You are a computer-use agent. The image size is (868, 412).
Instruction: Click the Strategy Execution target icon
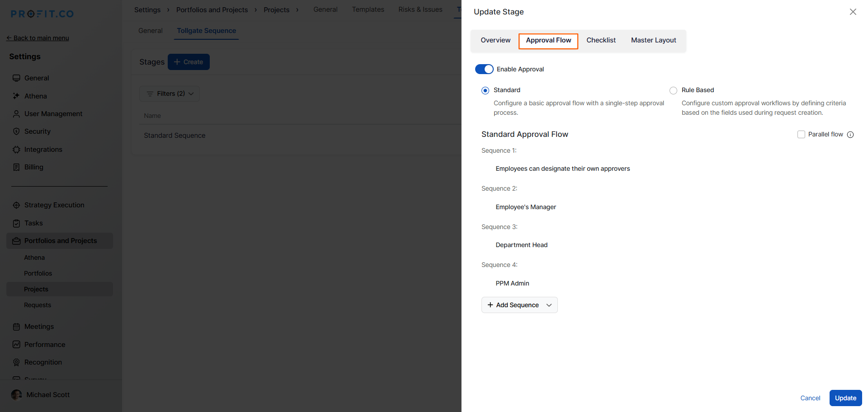point(16,205)
